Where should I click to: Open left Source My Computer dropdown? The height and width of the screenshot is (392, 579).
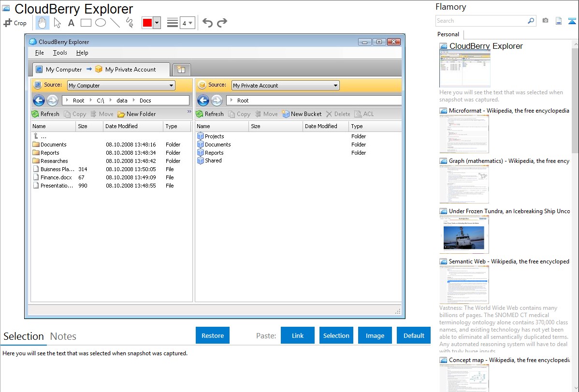[121, 86]
